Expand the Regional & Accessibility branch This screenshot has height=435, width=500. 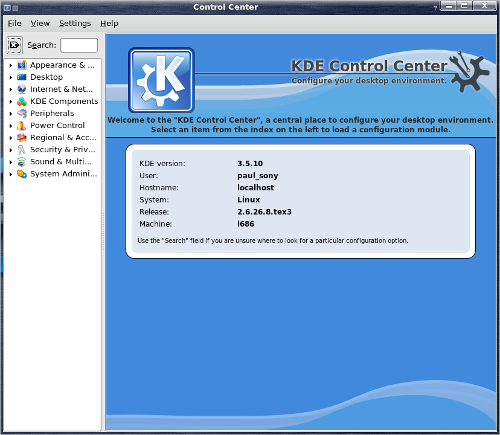click(11, 138)
